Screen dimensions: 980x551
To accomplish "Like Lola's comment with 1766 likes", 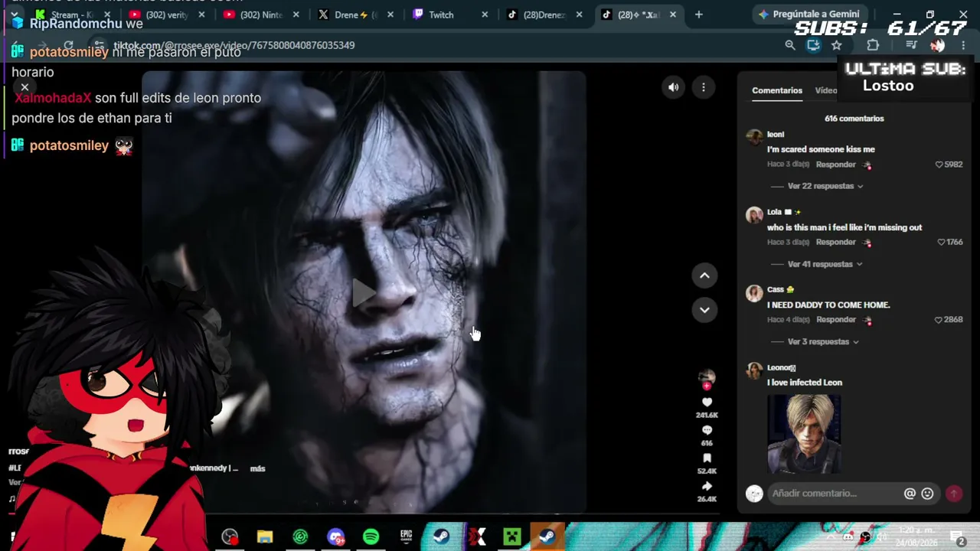I will pos(941,243).
